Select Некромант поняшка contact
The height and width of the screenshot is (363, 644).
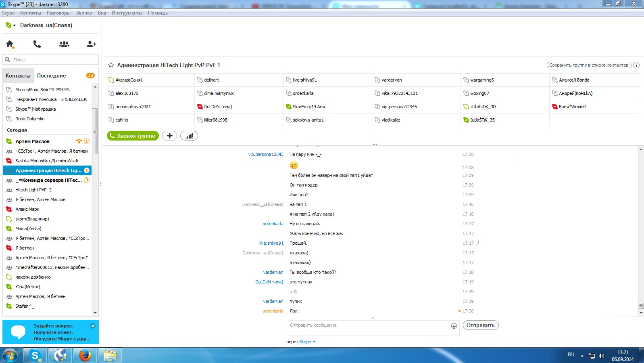(47, 99)
